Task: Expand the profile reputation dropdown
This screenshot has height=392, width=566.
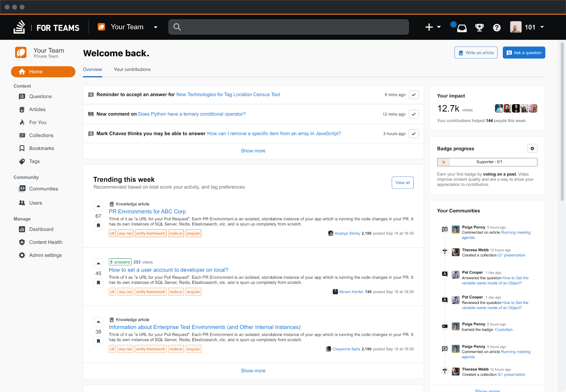Action: coord(542,27)
